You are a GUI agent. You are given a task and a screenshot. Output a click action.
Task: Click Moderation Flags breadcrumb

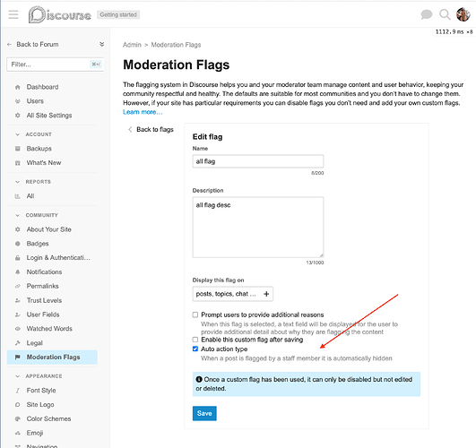[176, 45]
